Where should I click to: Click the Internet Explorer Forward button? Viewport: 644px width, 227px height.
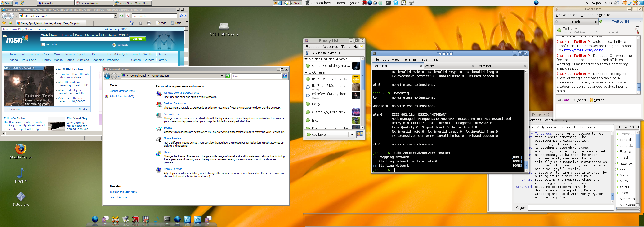[11, 16]
